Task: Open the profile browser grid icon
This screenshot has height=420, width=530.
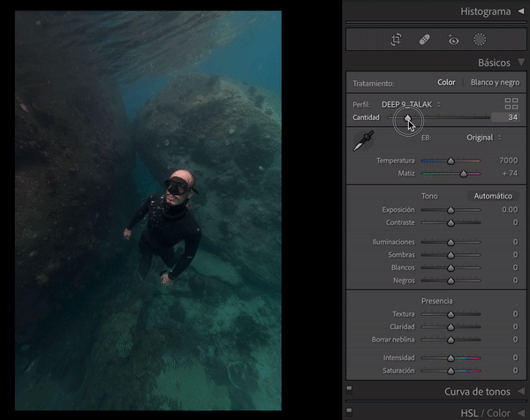Action: pos(511,104)
